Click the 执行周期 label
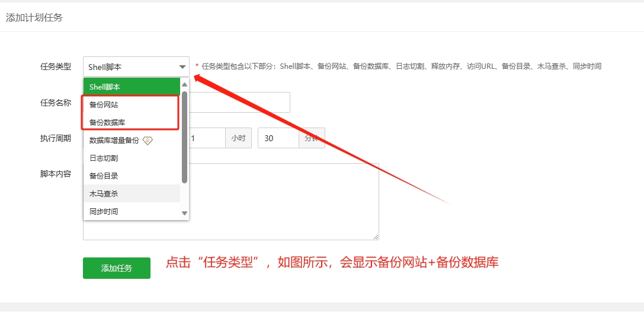The height and width of the screenshot is (315, 644). 56,138
